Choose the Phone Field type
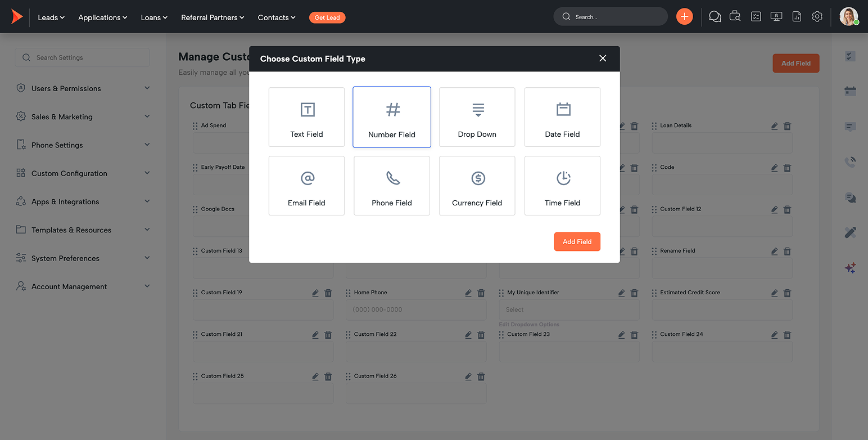Screen dimensions: 868x440 click(x=392, y=186)
